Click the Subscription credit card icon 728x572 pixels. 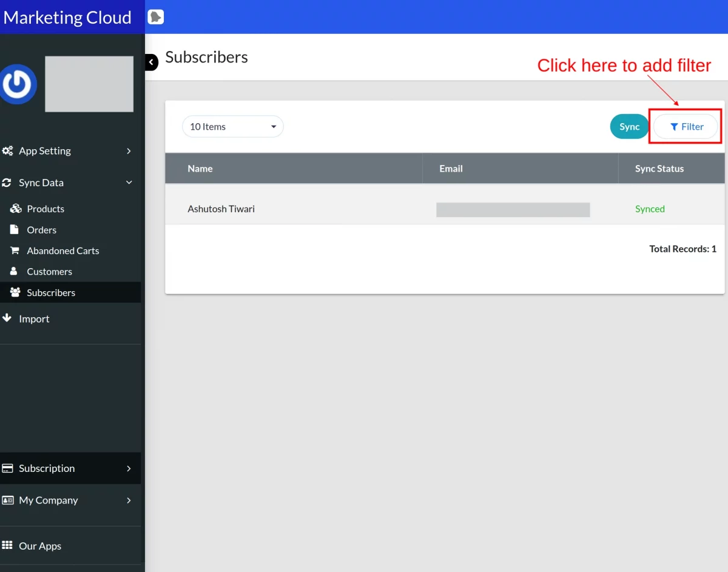(8, 468)
